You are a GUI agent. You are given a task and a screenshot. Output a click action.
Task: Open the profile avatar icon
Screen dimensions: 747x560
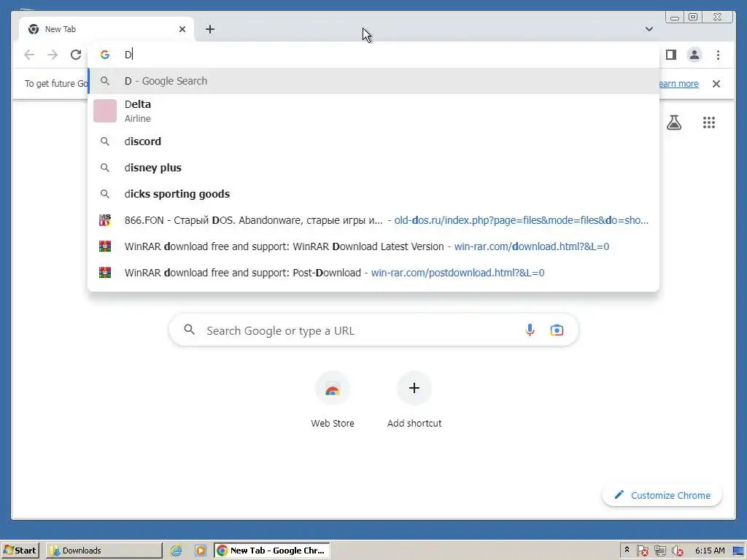pyautogui.click(x=694, y=55)
